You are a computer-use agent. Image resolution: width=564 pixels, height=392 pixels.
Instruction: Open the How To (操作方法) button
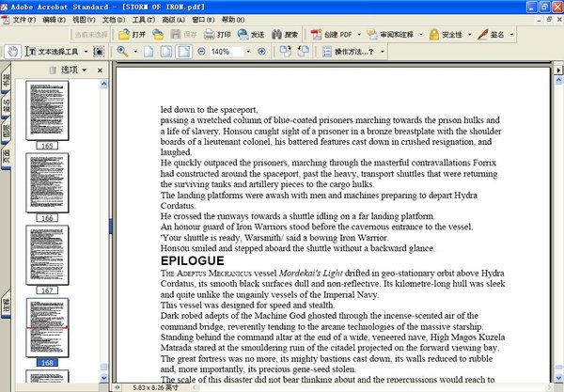click(x=348, y=52)
